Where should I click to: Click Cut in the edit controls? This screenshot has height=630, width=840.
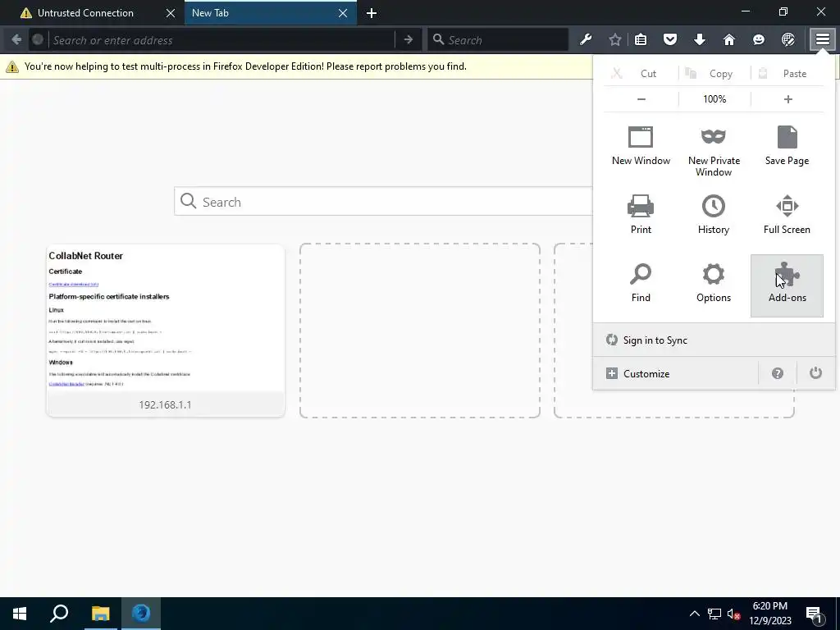(641, 73)
